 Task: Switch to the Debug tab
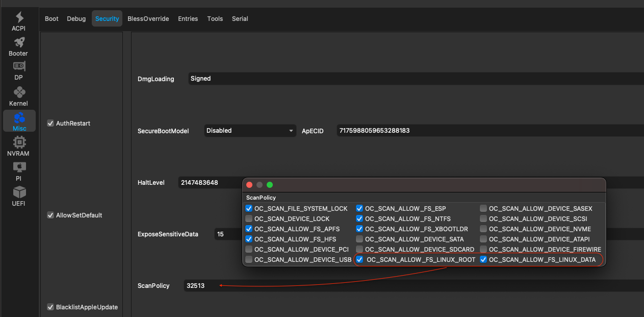76,19
